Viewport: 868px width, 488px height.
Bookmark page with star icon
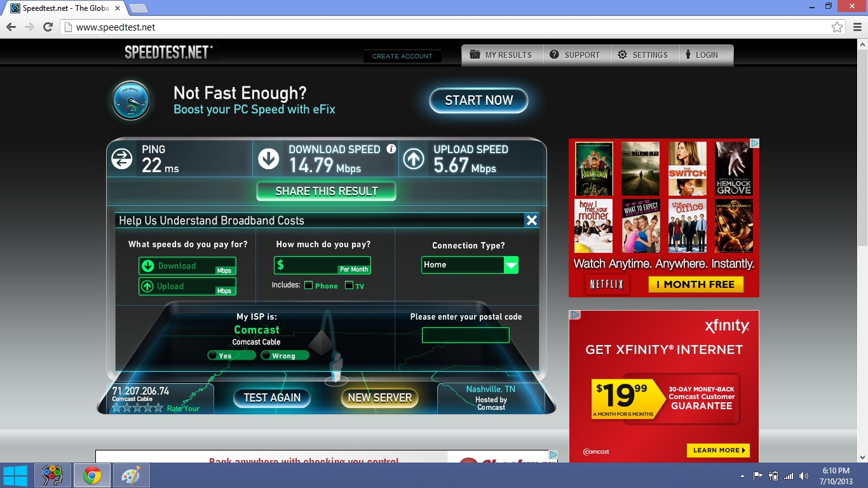coord(837,27)
